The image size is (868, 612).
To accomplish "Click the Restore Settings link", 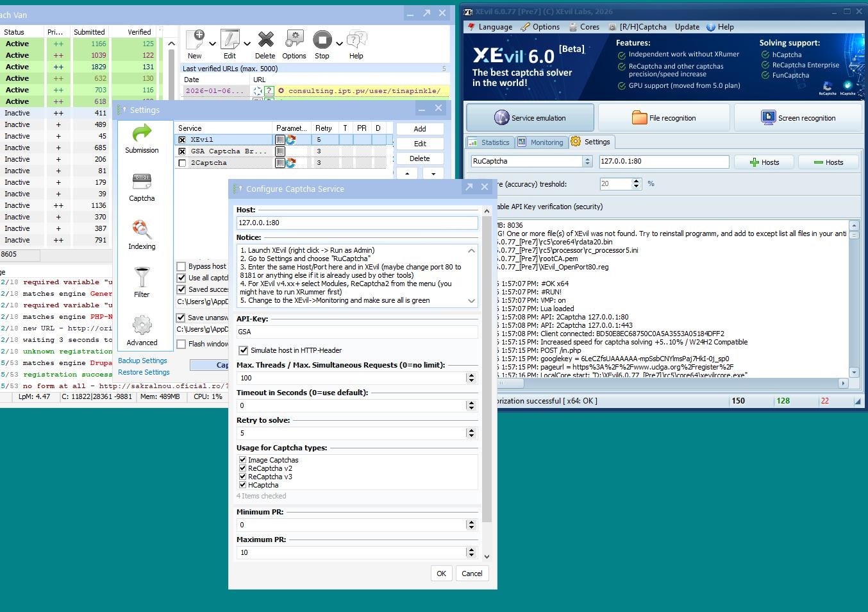I will pyautogui.click(x=144, y=372).
